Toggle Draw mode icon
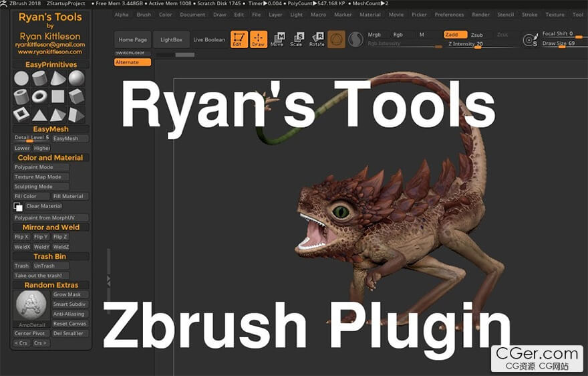The width and height of the screenshot is (588, 376). point(259,39)
